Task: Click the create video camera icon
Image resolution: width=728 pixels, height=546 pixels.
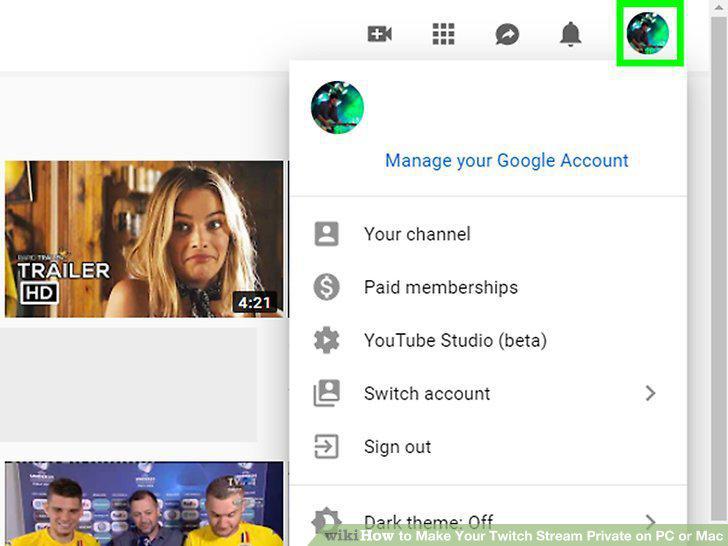Action: [x=379, y=34]
